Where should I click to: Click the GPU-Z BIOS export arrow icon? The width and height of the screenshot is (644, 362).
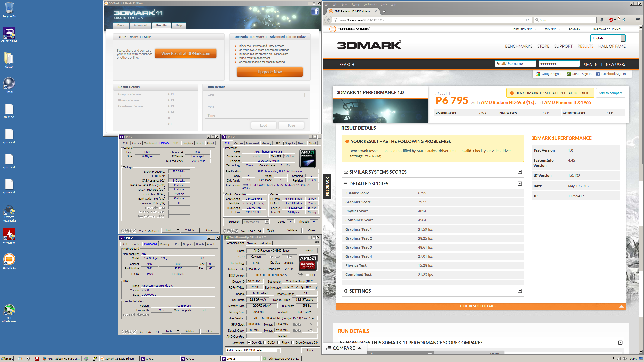click(300, 275)
